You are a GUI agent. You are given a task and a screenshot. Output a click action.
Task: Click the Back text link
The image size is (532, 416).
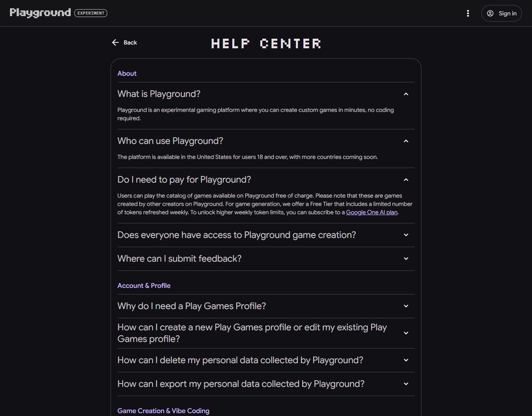[x=130, y=42]
